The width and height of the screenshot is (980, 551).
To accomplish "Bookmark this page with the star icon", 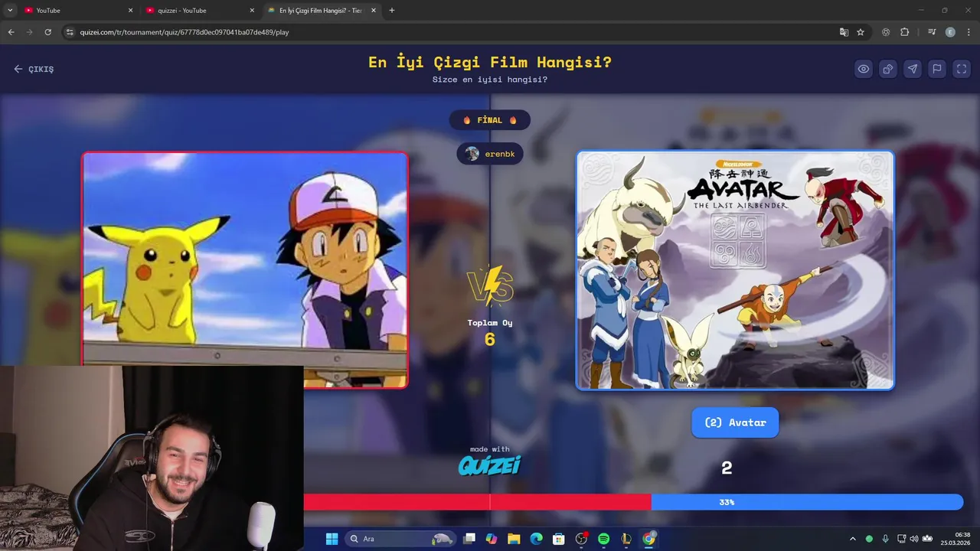I will (x=861, y=32).
